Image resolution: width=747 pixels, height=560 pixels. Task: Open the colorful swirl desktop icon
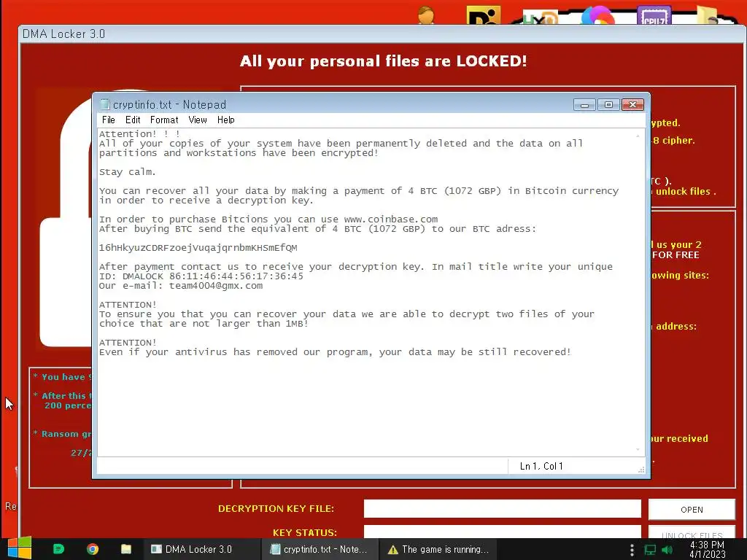tap(598, 15)
